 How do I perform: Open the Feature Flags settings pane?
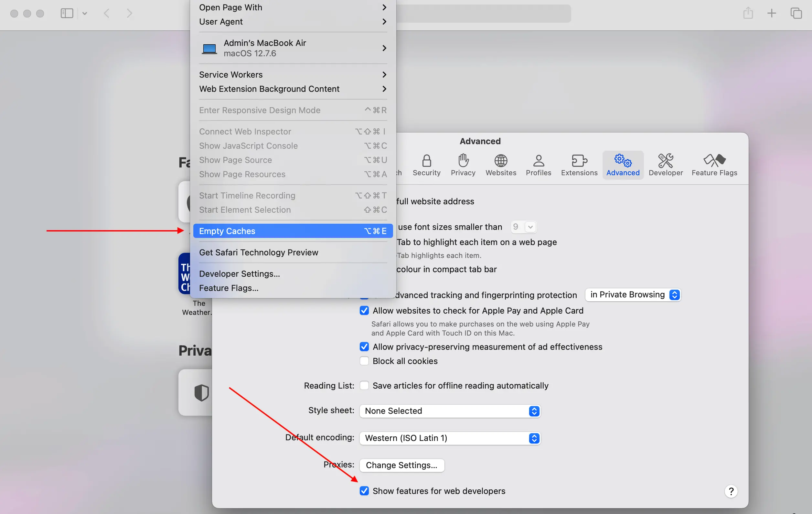click(714, 165)
